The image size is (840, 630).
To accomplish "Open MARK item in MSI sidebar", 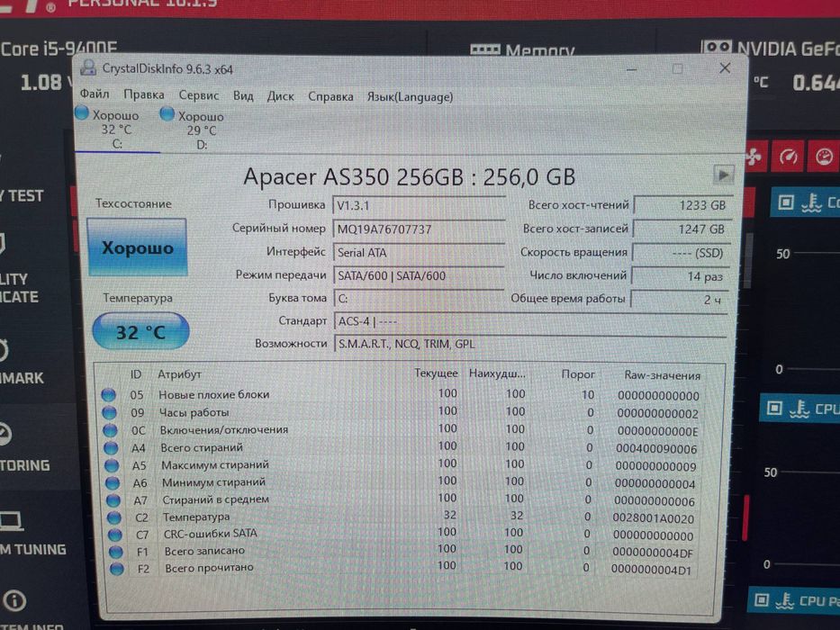I will point(22,378).
